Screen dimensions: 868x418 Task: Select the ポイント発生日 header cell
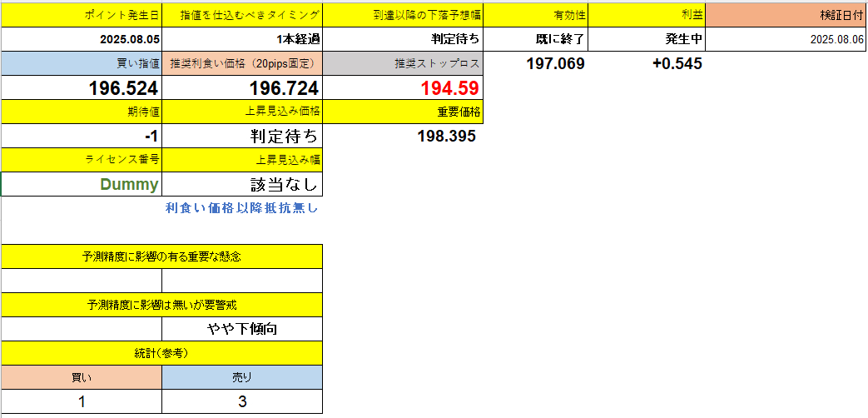[x=82, y=15]
